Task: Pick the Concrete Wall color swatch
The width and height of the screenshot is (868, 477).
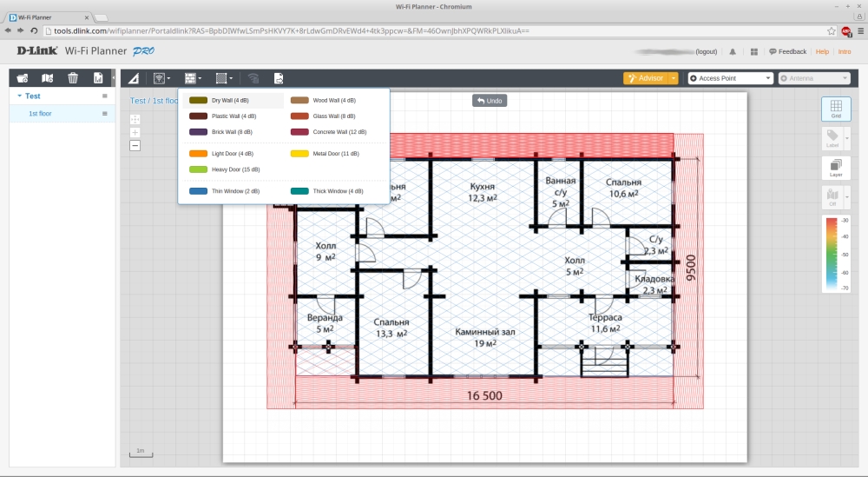Action: pyautogui.click(x=299, y=132)
